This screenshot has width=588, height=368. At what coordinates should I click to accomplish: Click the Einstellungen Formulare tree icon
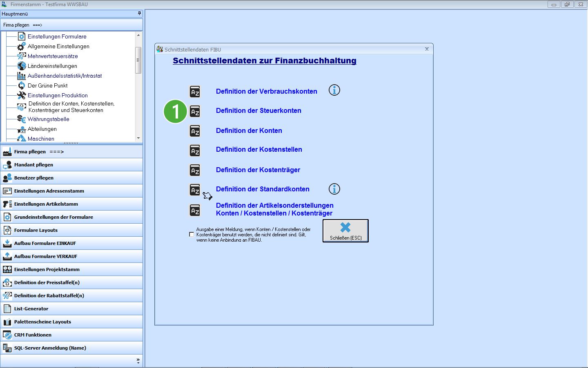22,36
